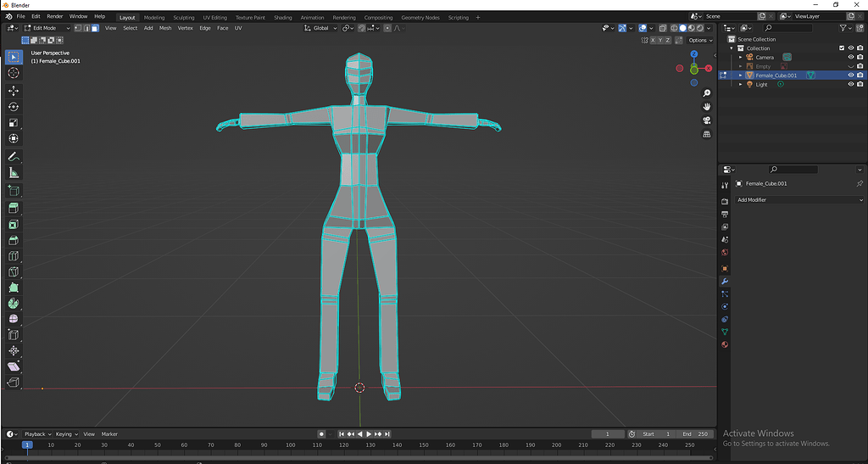Expand the Light tree item
The height and width of the screenshot is (464, 868).
(x=741, y=84)
